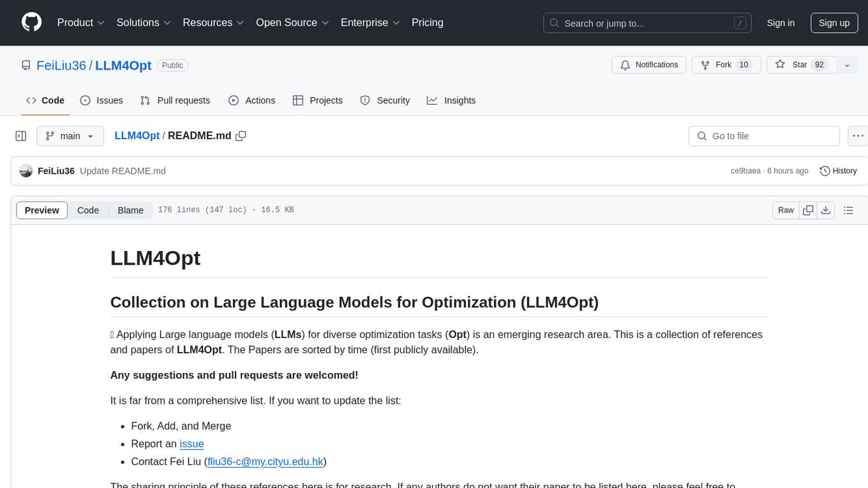This screenshot has width=868, height=488.
Task: Open the main branch selector
Action: pos(70,136)
